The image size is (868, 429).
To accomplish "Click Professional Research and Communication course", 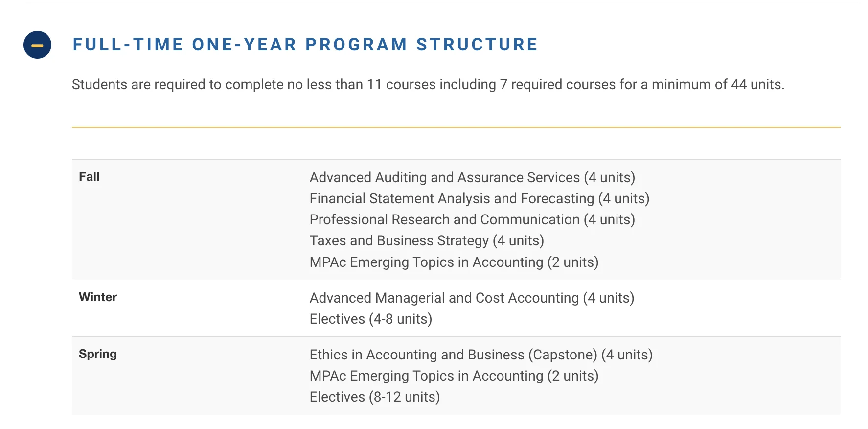I will coord(472,219).
